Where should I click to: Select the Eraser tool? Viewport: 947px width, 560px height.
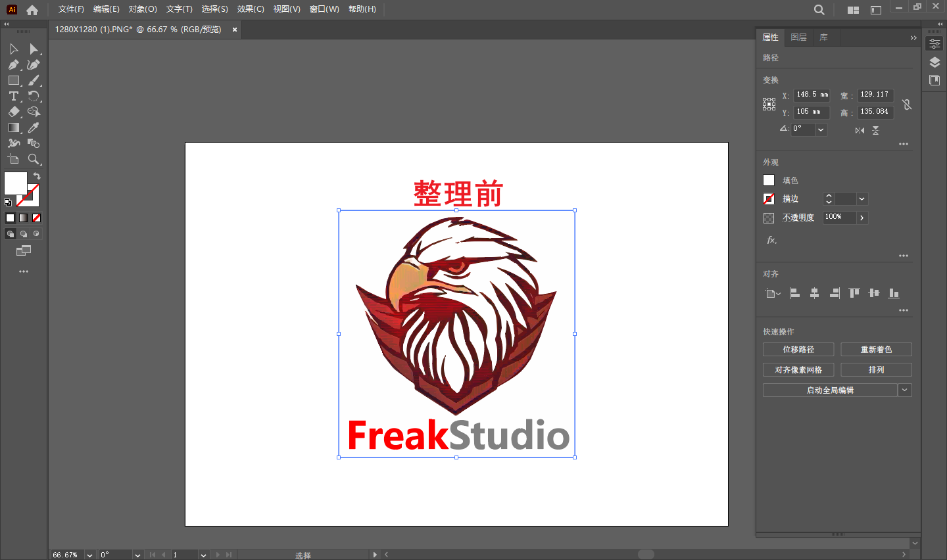13,112
